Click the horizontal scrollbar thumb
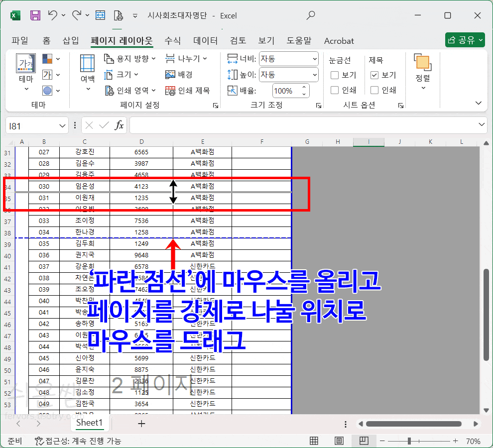The height and width of the screenshot is (448, 493). (x=413, y=424)
